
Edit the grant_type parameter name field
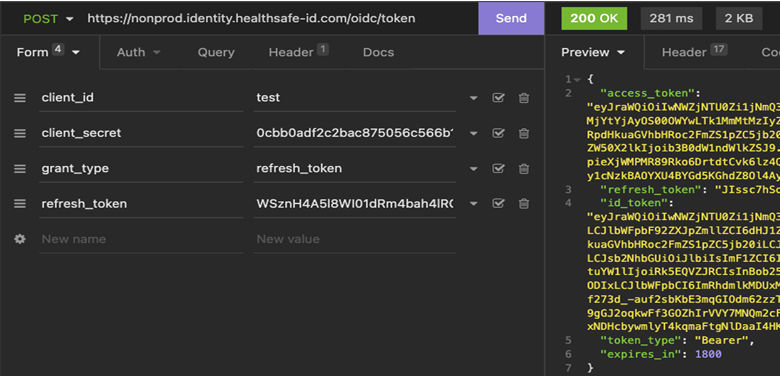[x=141, y=169]
